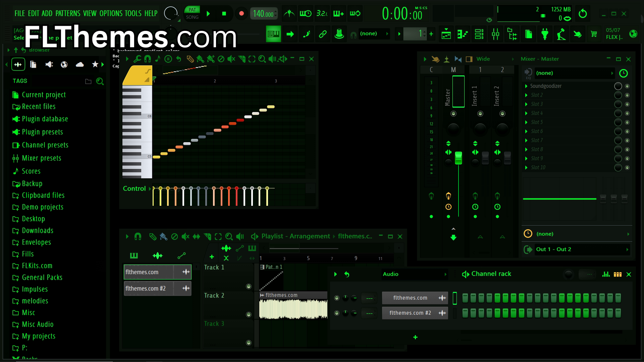Open the FLKits.com folder
Screen dimensions: 644x362
point(32,266)
